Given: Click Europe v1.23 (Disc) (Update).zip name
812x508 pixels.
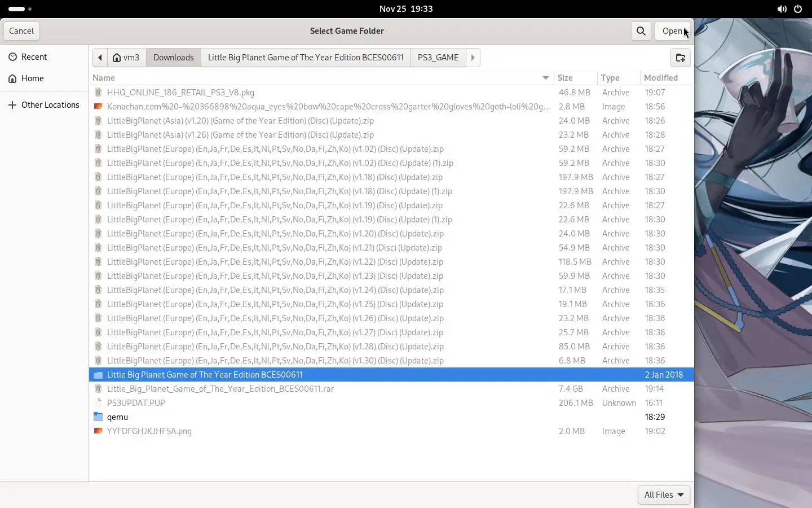Looking at the screenshot, I should pos(275,276).
